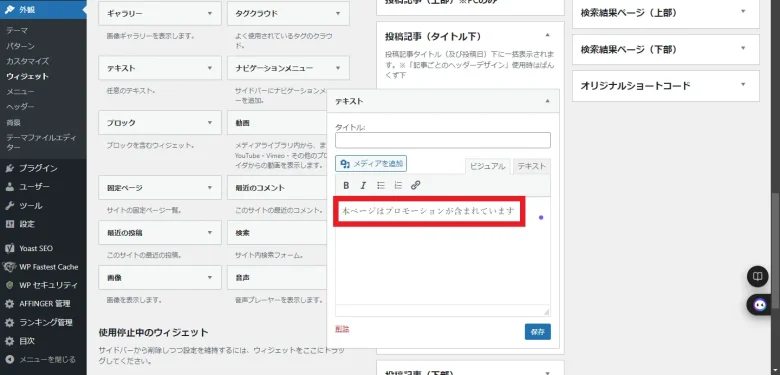Switch to the テキスト editor tab
The width and height of the screenshot is (780, 375).
coord(532,167)
